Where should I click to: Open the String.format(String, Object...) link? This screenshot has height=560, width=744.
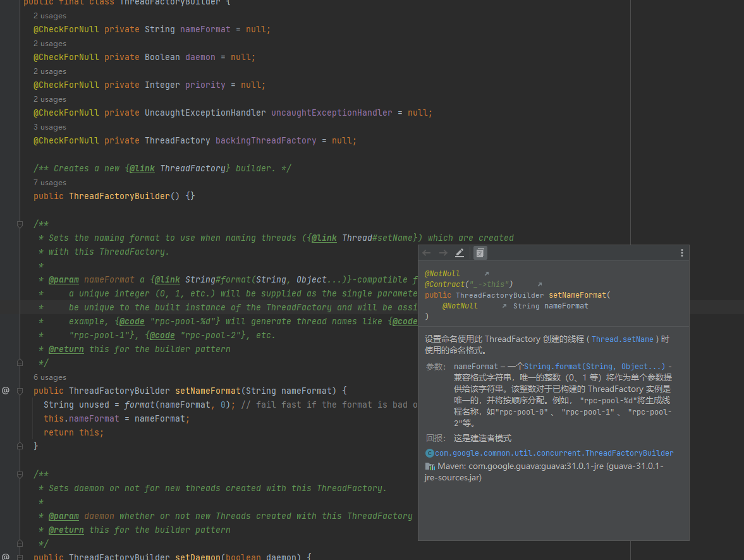(x=594, y=367)
